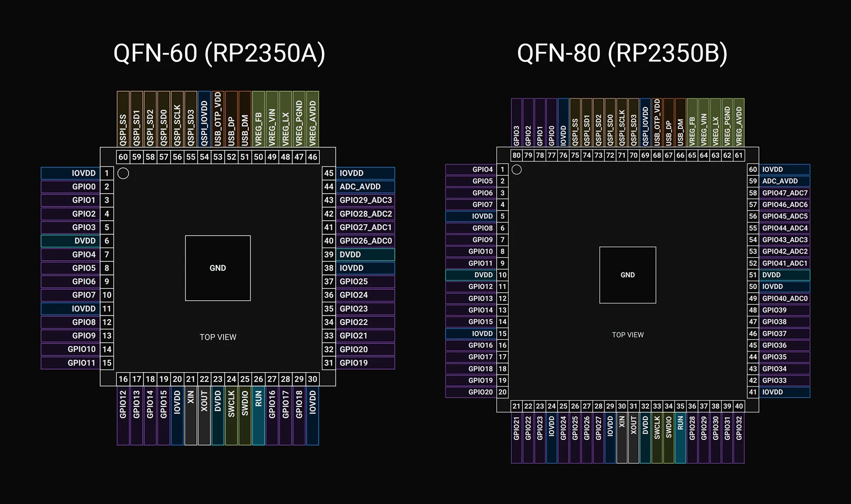Select GPIO47_ADC7 pin on QFN-80

coord(784,192)
